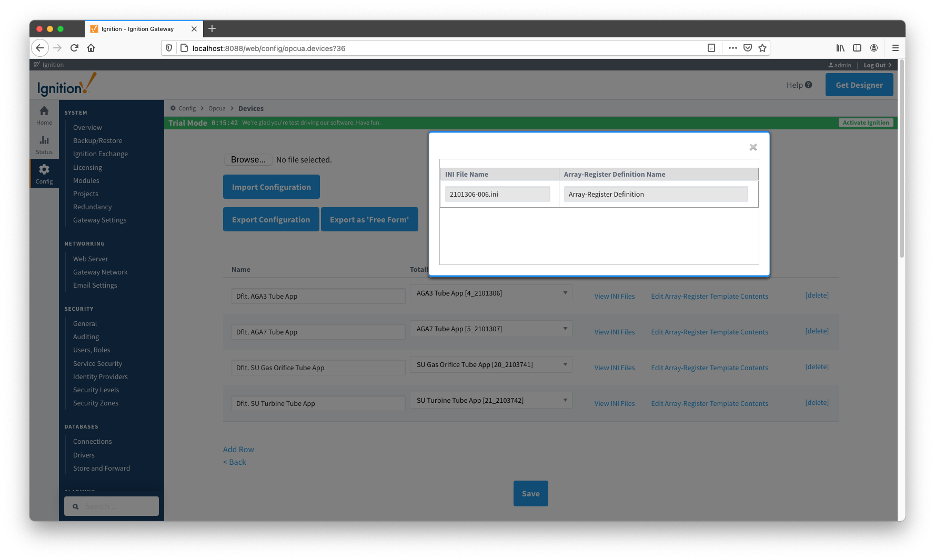Go to Home in Ignition sidebar

[x=44, y=115]
